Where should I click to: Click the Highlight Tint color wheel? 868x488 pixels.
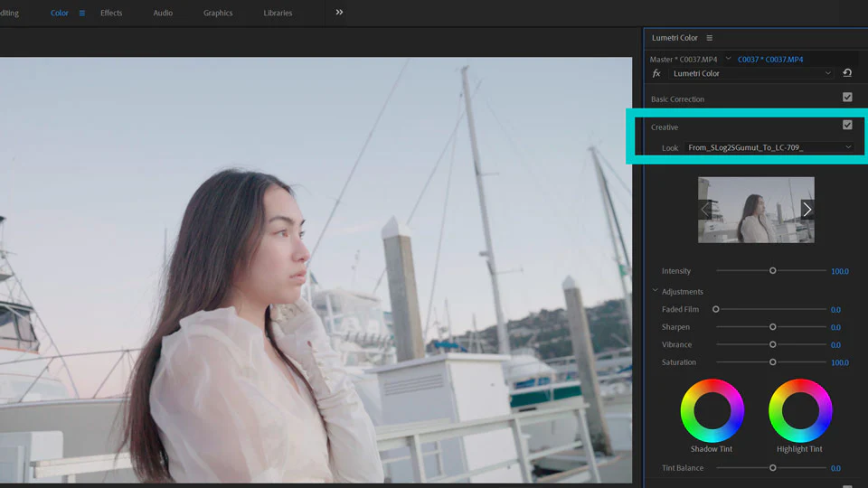tap(799, 410)
